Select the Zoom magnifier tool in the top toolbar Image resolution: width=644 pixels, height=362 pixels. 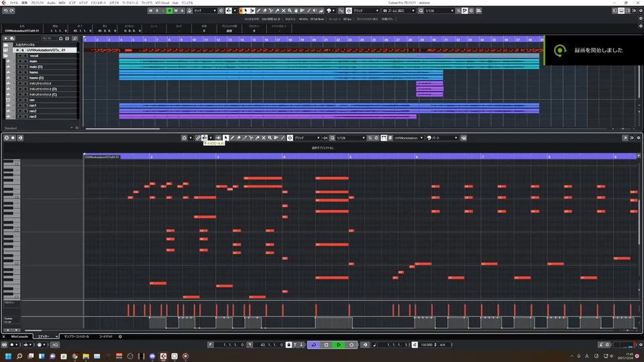(290, 11)
